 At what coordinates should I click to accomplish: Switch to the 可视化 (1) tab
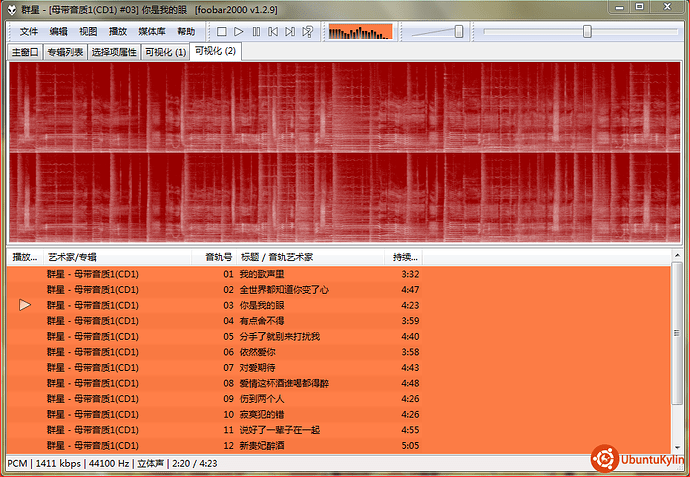[x=165, y=52]
